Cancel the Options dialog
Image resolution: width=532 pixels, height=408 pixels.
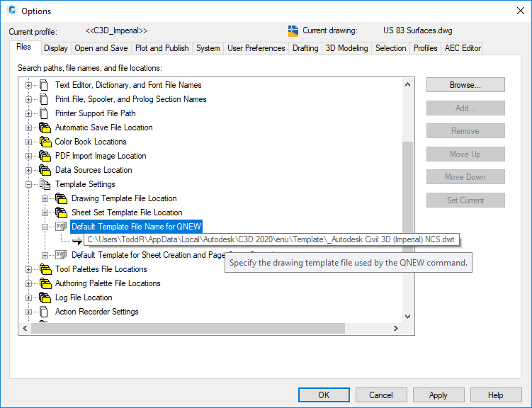(381, 395)
